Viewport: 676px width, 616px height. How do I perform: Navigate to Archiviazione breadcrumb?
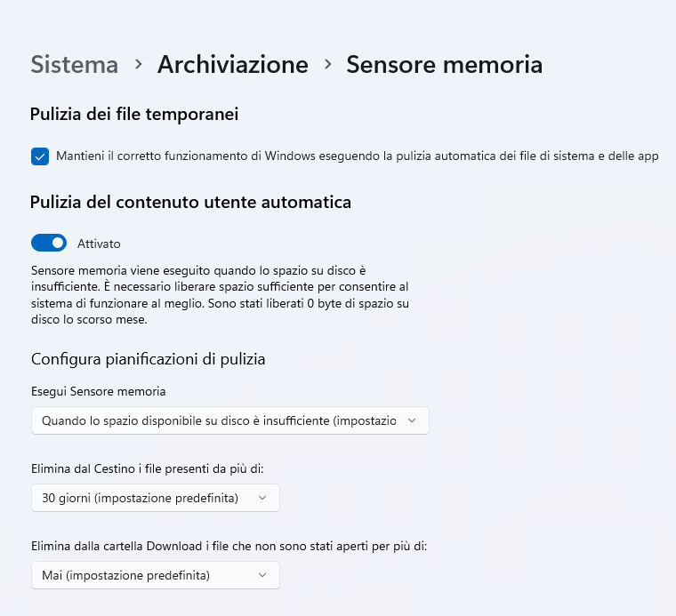[232, 65]
